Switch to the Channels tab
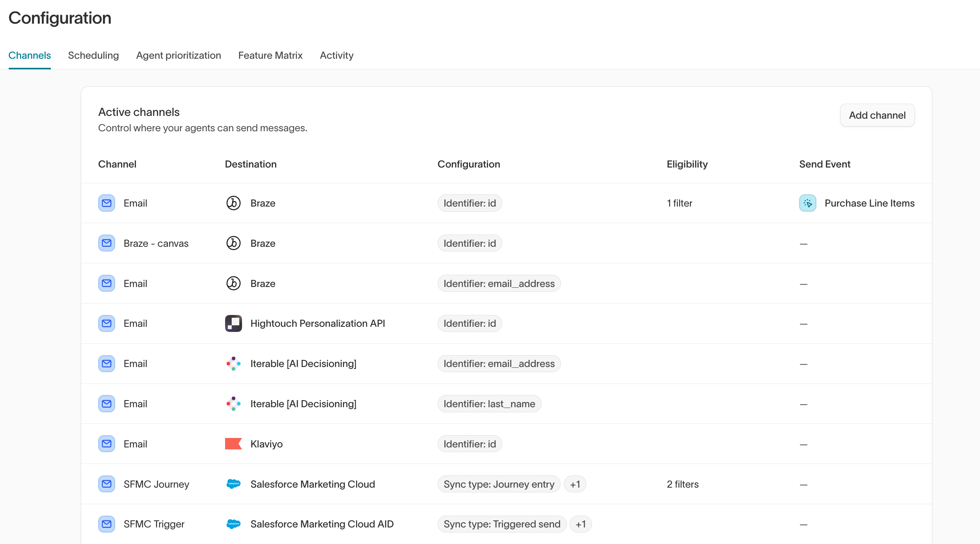 point(30,55)
